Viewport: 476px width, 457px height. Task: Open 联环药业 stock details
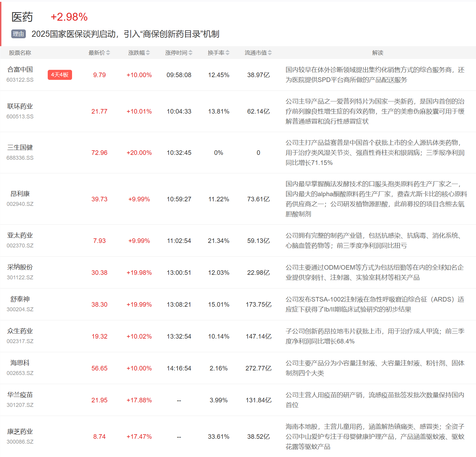pos(20,106)
